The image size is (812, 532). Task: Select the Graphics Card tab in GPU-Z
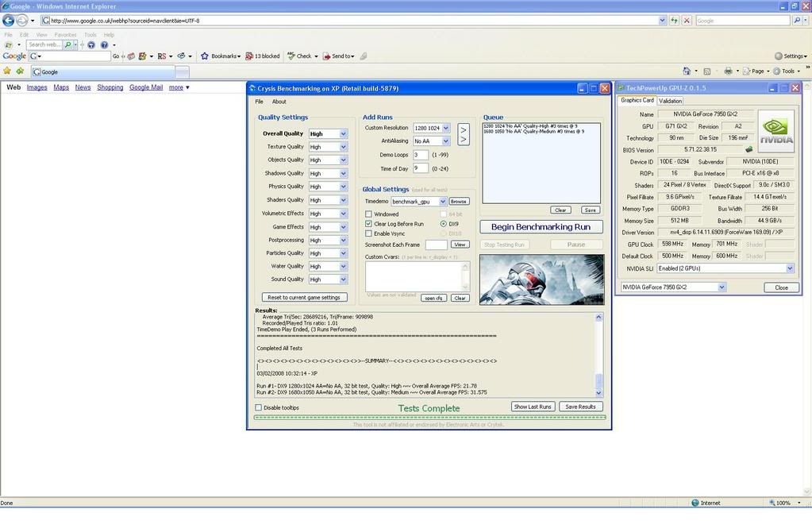click(637, 101)
